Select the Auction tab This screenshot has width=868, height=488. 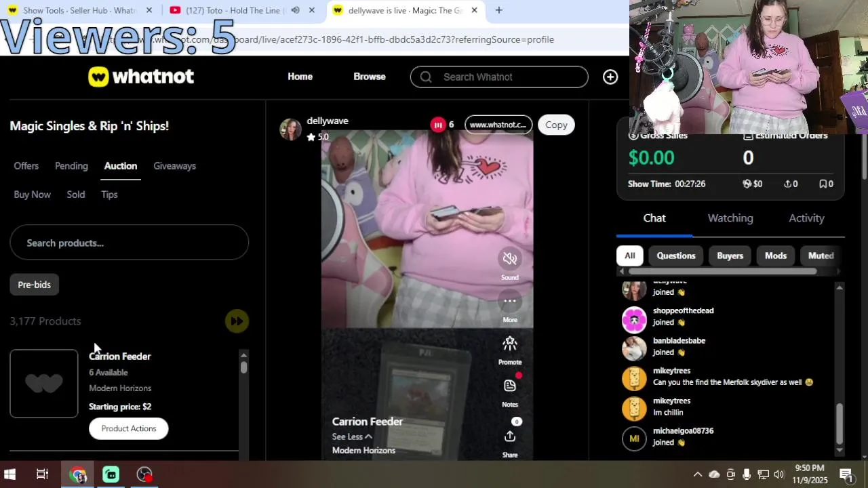click(x=121, y=166)
